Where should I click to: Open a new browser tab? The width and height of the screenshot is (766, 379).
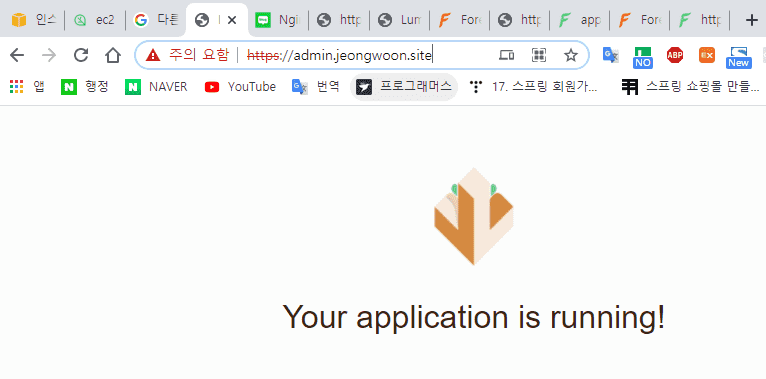pos(751,20)
